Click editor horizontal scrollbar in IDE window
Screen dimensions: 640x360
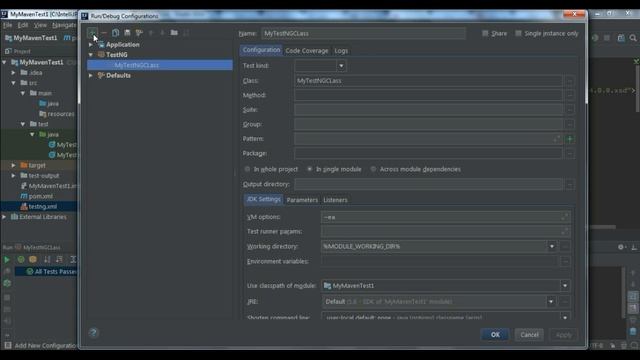tap(602, 227)
